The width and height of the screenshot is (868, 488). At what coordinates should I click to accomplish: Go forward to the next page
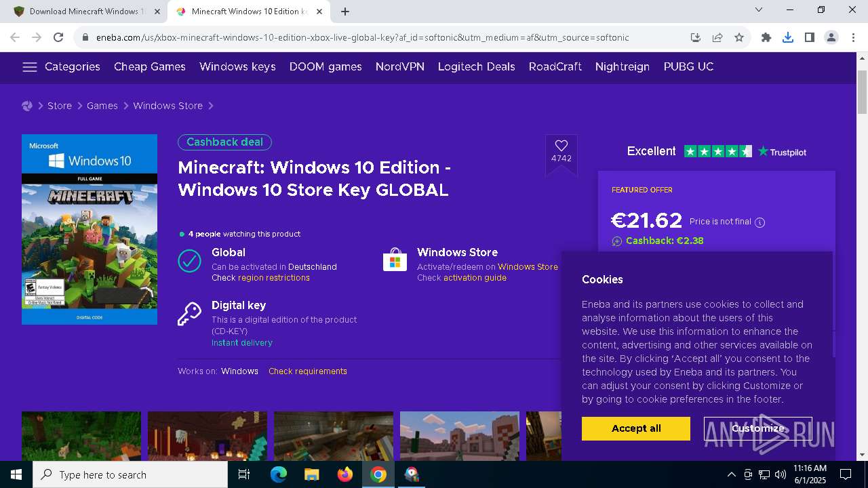point(37,37)
